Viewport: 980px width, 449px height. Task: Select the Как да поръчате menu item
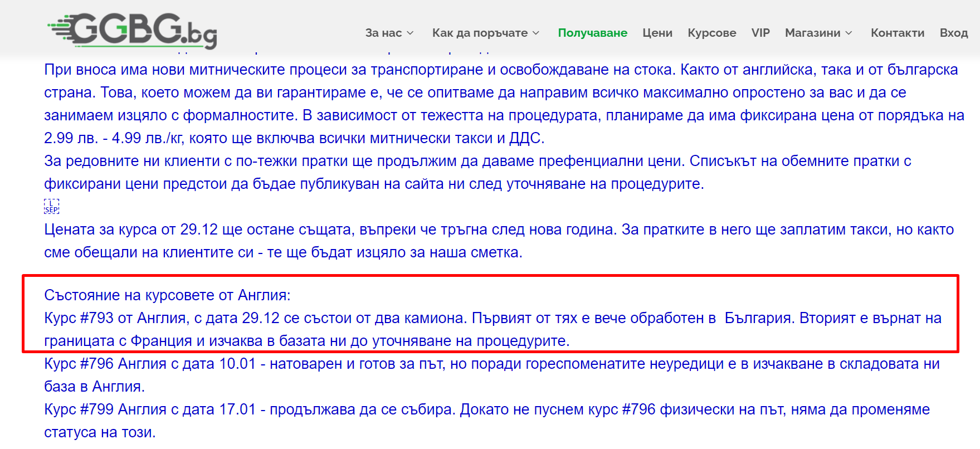480,33
